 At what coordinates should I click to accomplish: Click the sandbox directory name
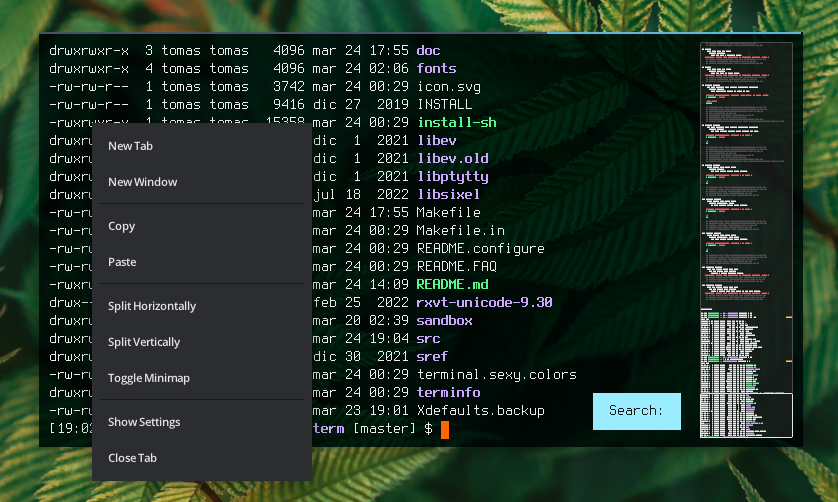(444, 321)
